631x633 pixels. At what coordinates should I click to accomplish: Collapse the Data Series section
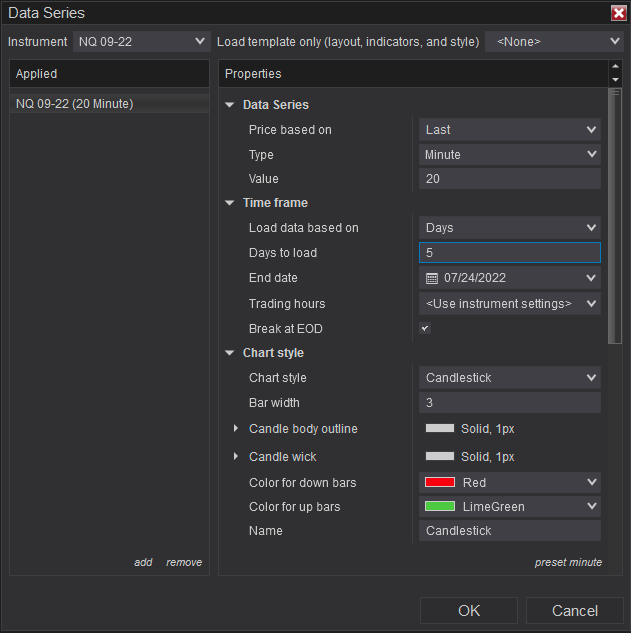point(230,105)
